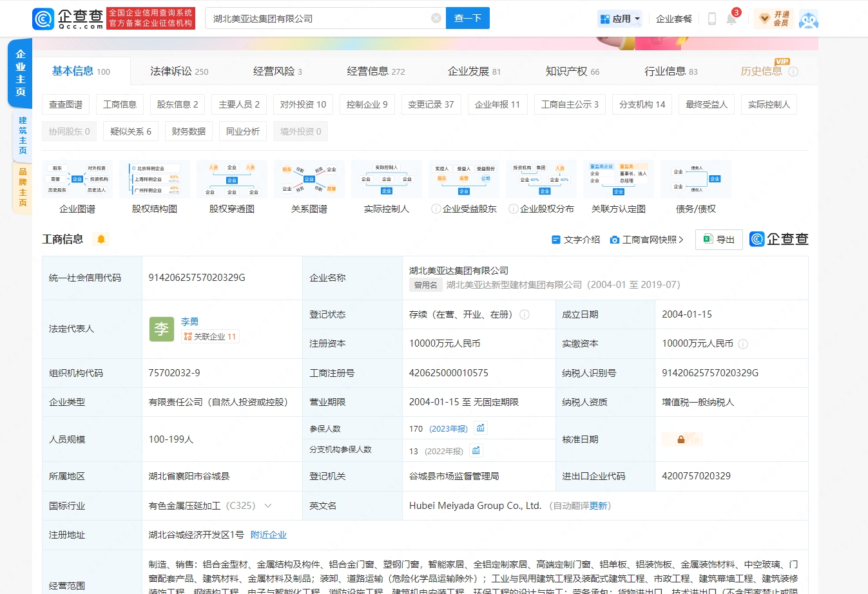The height and width of the screenshot is (594, 868).
Task: Click the 分支机构 14 sub-nav button
Action: (x=642, y=104)
